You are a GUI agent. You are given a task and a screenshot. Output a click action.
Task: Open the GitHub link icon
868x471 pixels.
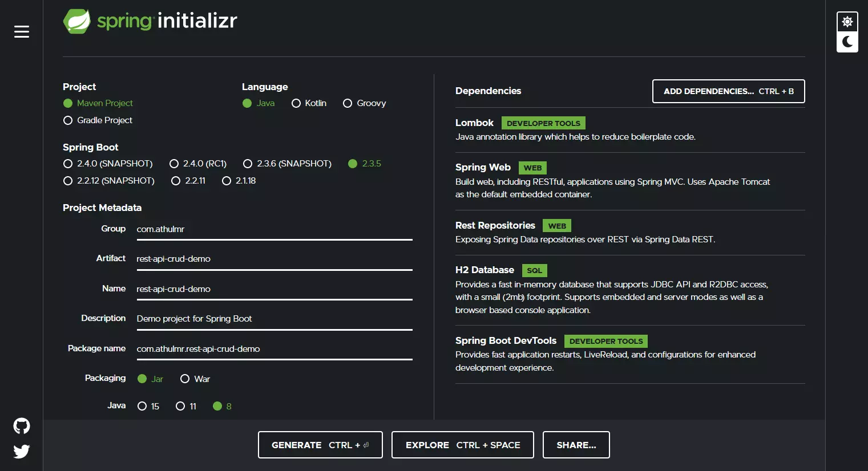click(x=22, y=426)
